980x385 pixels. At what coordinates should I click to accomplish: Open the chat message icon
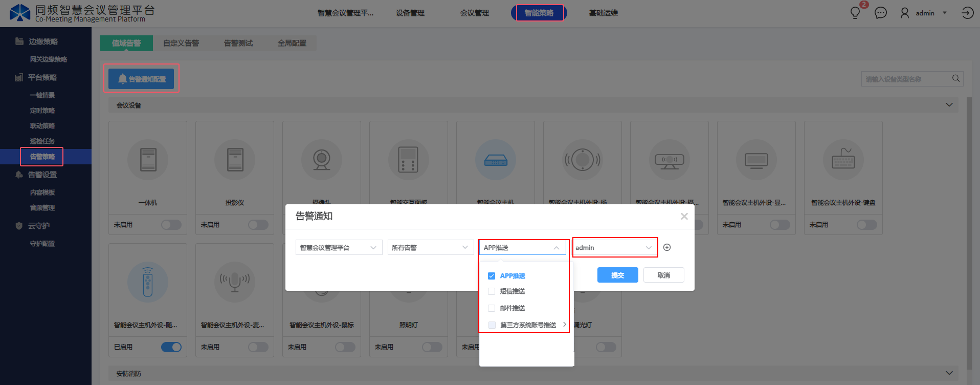click(x=880, y=13)
